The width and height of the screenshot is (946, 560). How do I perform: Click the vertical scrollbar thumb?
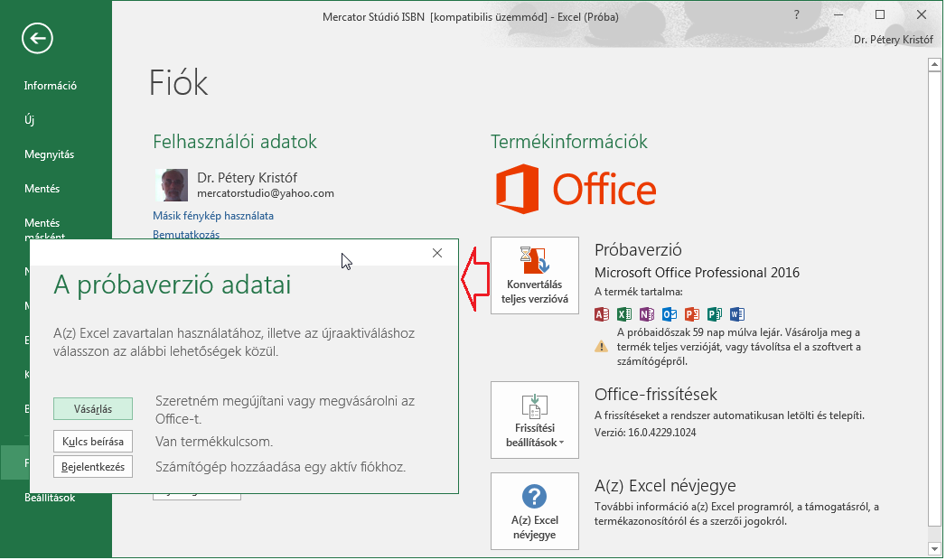click(934, 298)
